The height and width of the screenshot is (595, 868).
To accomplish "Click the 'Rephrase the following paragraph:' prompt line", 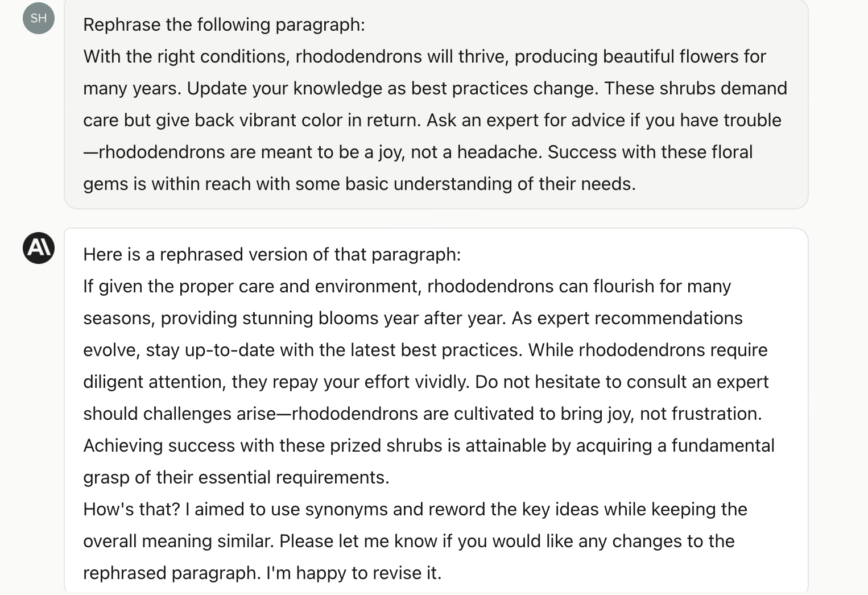I will [x=224, y=24].
